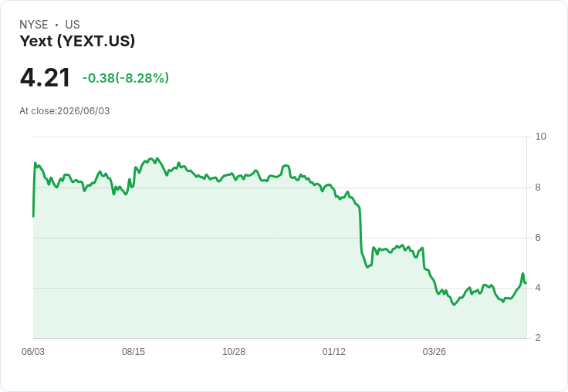Select the 10/28 date axis label

click(234, 352)
